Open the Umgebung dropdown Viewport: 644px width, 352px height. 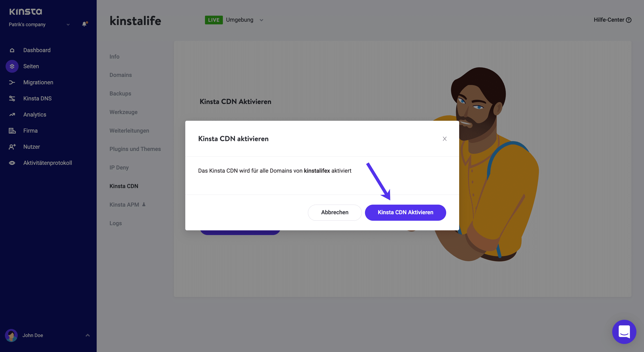[x=262, y=20]
